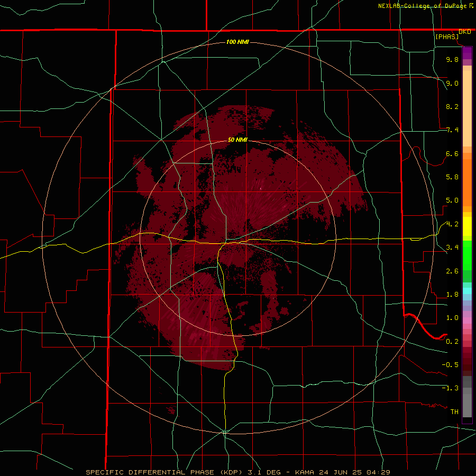The image size is (476, 476).
Task: Click the [PHAS] units label
Action: pyautogui.click(x=447, y=36)
